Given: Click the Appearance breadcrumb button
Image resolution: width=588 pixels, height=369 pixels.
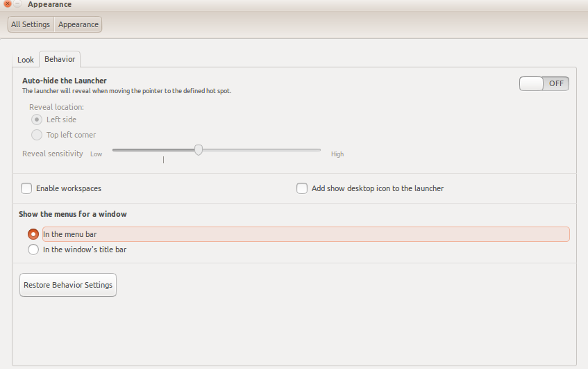Looking at the screenshot, I should tap(78, 24).
